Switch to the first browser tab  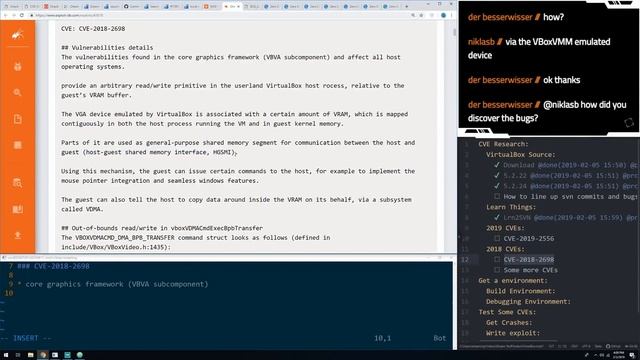pos(12,7)
